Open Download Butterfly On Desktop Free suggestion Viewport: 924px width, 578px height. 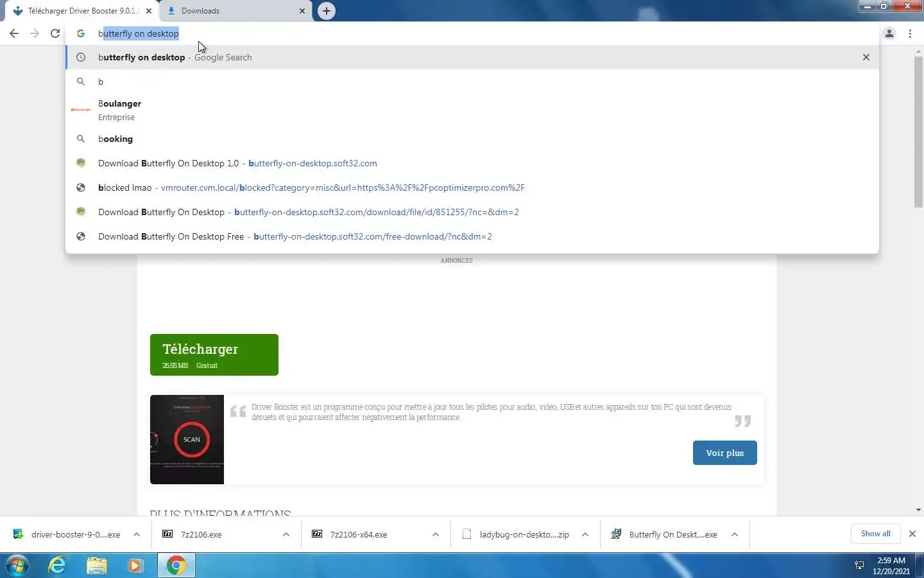(x=472, y=236)
